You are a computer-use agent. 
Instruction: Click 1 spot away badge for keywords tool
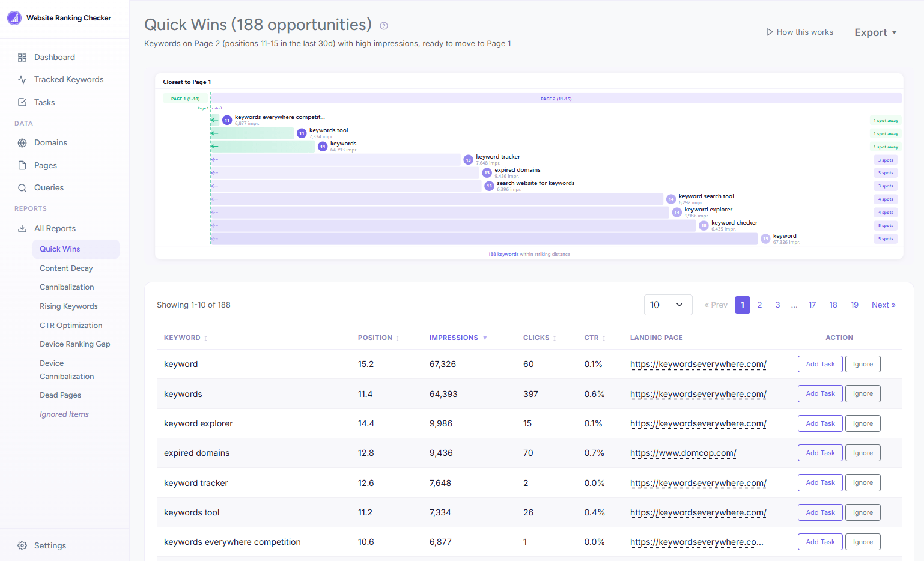click(x=886, y=134)
